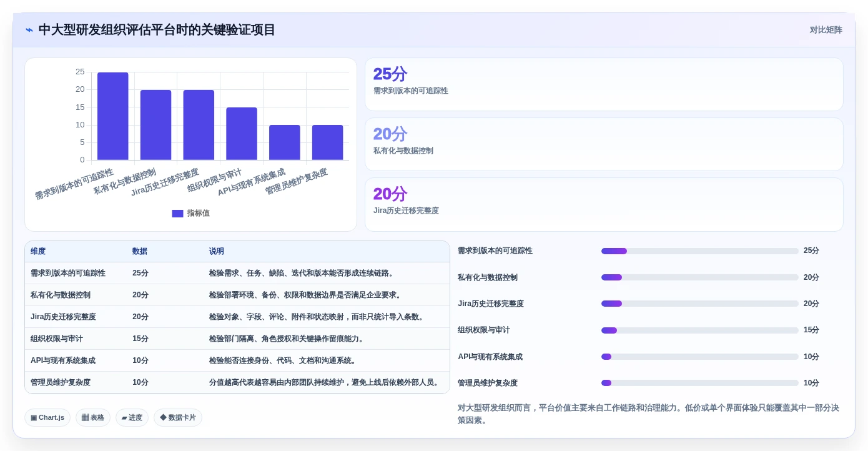
Task: Select table cell 需求到版本的可追踪性
Action: click(68, 274)
